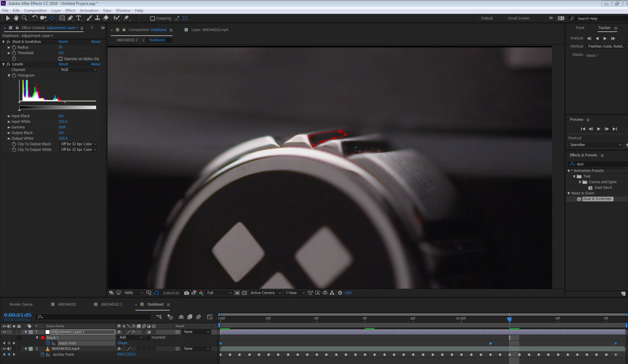The height and width of the screenshot is (364, 628).
Task: Open the Mask 1 Add mode dropdown
Action: pyautogui.click(x=131, y=337)
